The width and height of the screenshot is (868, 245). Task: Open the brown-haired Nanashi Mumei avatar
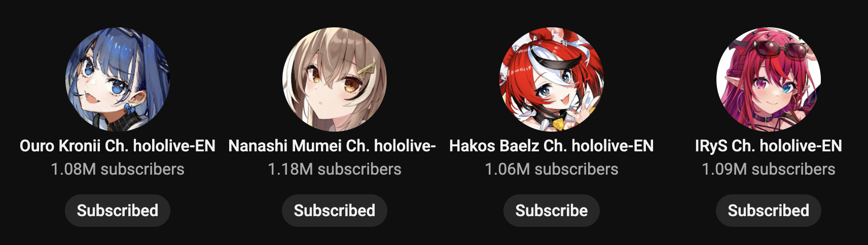[x=335, y=79]
